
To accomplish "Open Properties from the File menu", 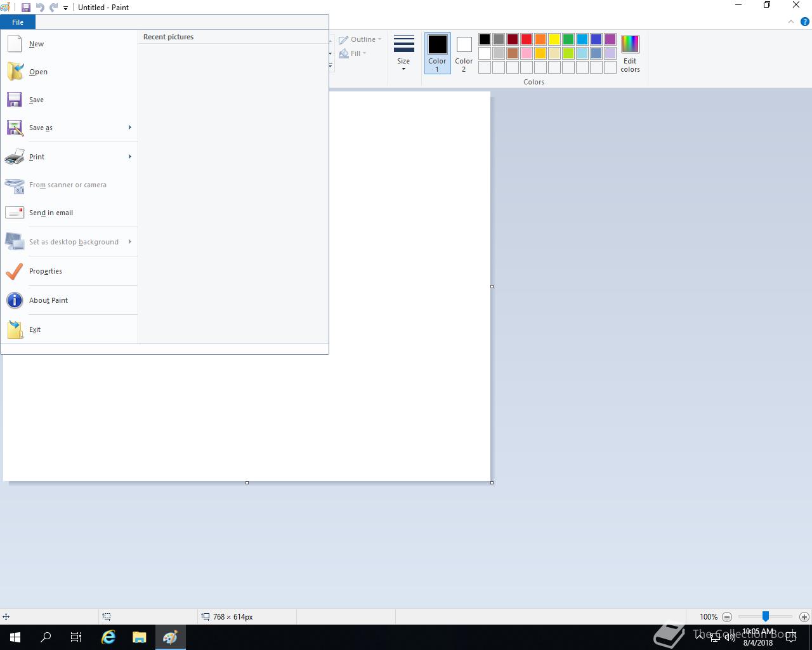I will click(x=70, y=271).
